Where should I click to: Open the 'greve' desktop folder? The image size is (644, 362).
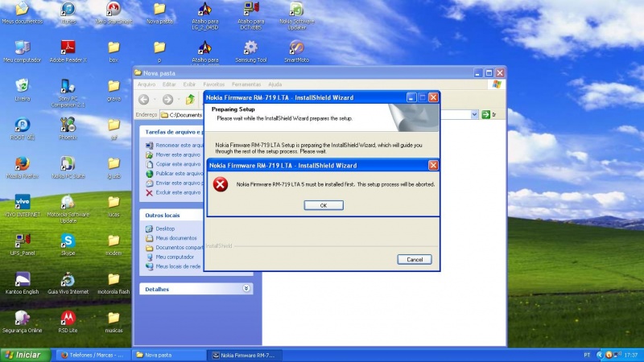point(114,90)
